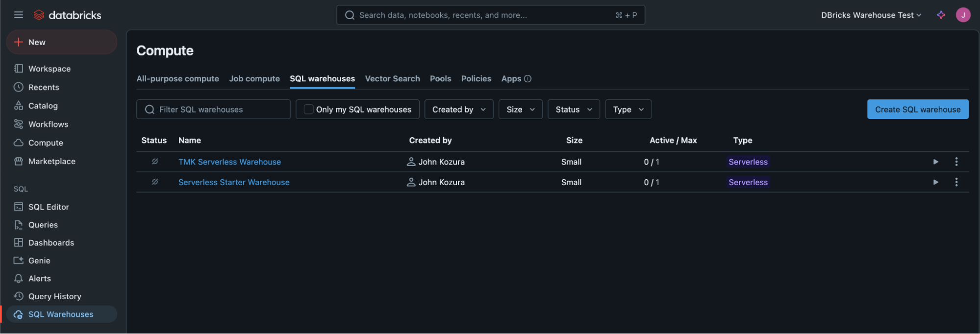Click the Created by column header
Image resolution: width=980 pixels, height=334 pixels.
[x=430, y=141]
